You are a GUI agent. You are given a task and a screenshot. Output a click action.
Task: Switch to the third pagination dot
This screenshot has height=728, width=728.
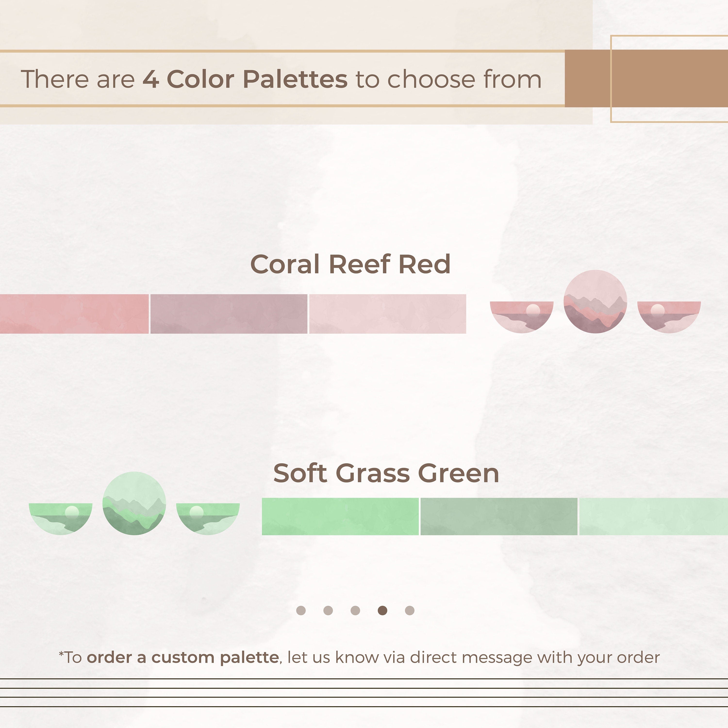point(355,611)
